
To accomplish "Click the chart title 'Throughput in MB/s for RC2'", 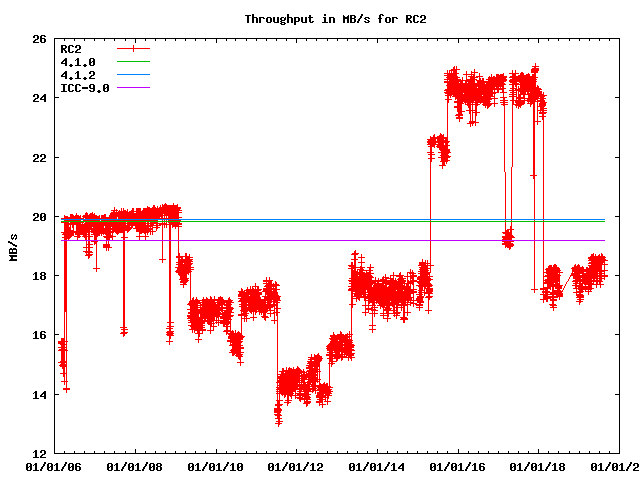I will coord(320,19).
